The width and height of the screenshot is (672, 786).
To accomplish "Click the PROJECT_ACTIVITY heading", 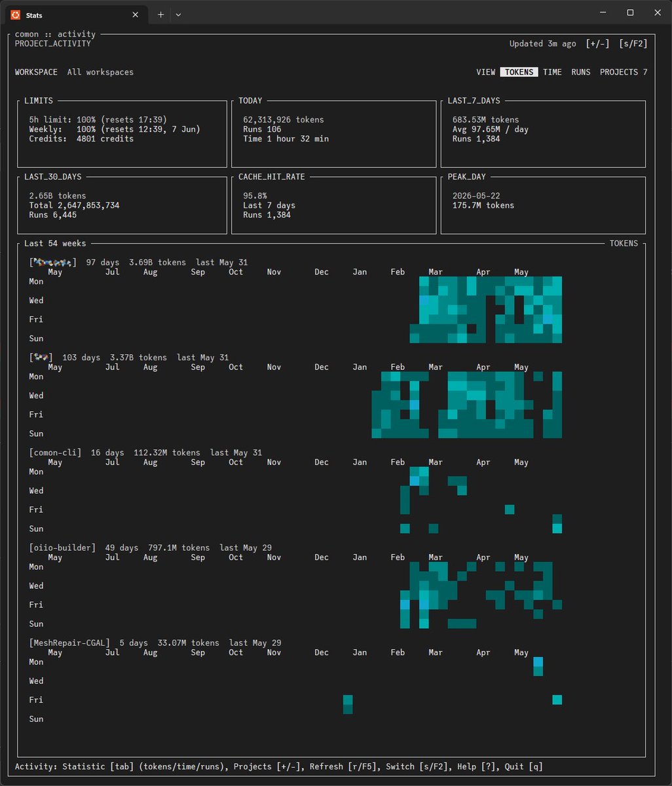I will pos(53,44).
